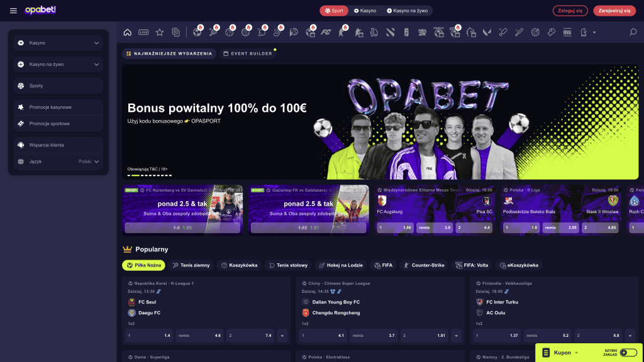644x362 pixels.
Task: Select chess knight icon in sports bar
Action: tap(584, 33)
